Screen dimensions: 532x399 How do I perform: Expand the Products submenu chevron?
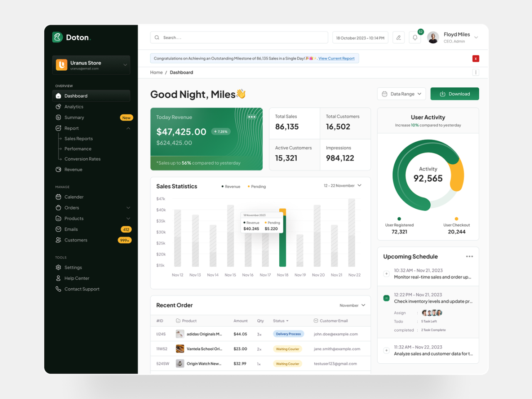(x=128, y=219)
